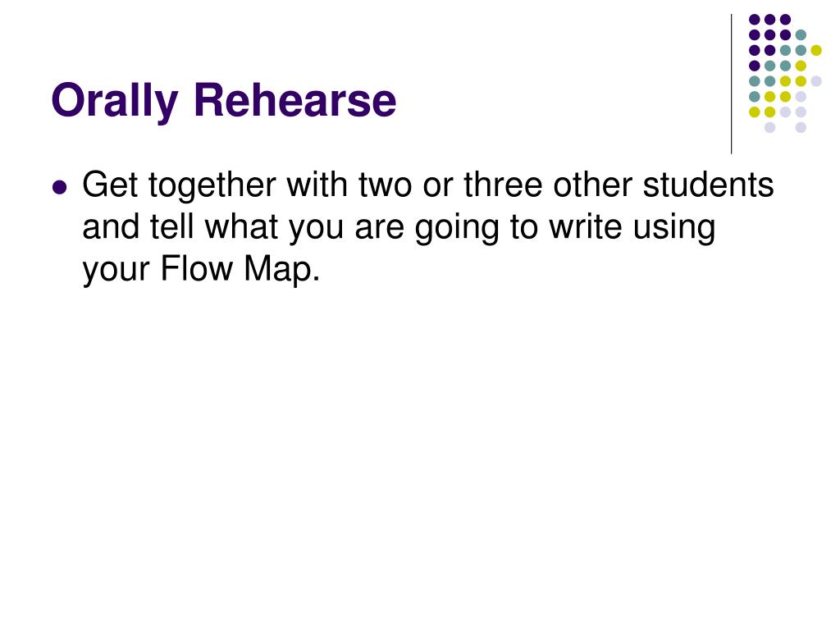Click the bottom-right lavender dot
Viewport: 840px width, 630px height.
801,127
